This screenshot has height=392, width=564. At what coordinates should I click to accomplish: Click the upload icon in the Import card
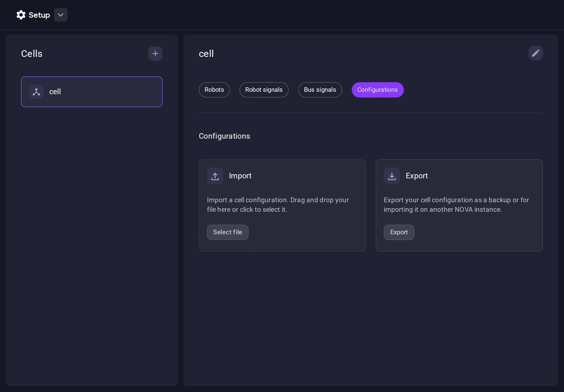point(215,176)
